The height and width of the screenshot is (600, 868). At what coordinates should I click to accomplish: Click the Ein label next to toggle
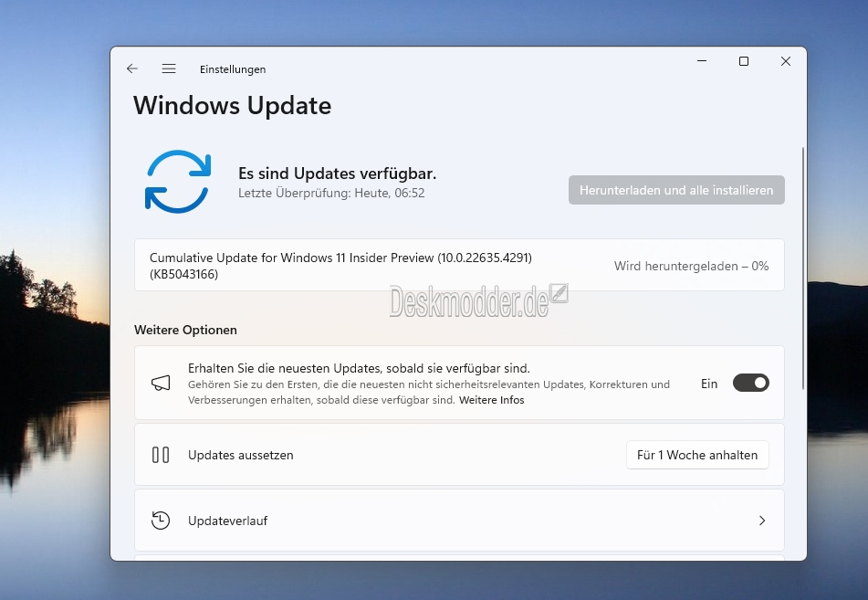(x=709, y=384)
